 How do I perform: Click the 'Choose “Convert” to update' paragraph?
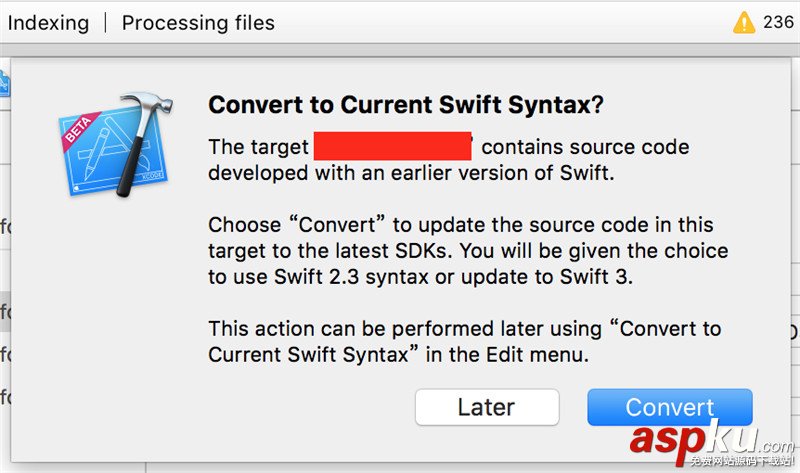pos(460,225)
